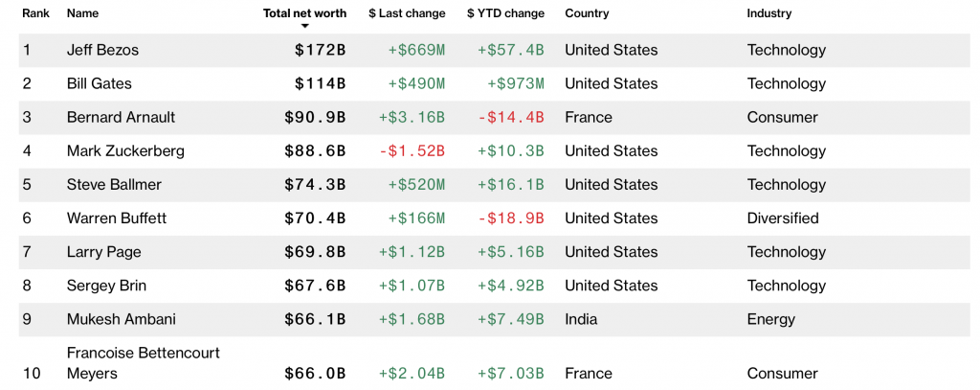
Task: Click the $ Last change column header
Action: (x=407, y=13)
